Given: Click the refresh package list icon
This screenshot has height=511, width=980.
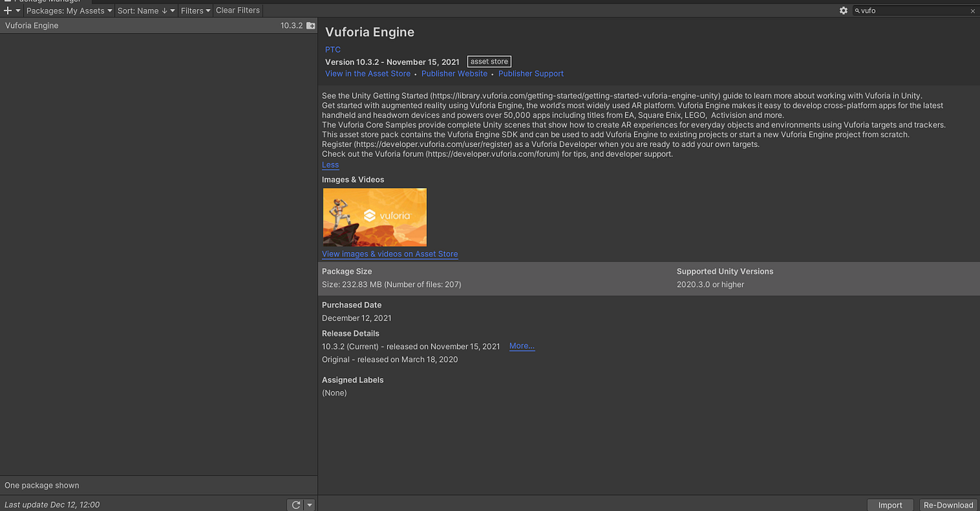Looking at the screenshot, I should [x=295, y=505].
